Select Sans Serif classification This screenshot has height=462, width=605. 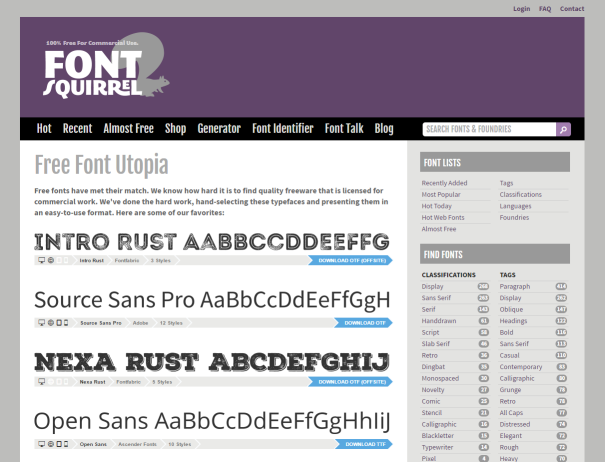point(436,298)
